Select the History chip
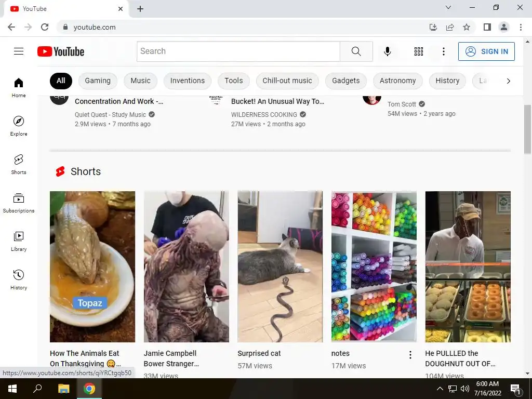532x399 pixels. 447,81
